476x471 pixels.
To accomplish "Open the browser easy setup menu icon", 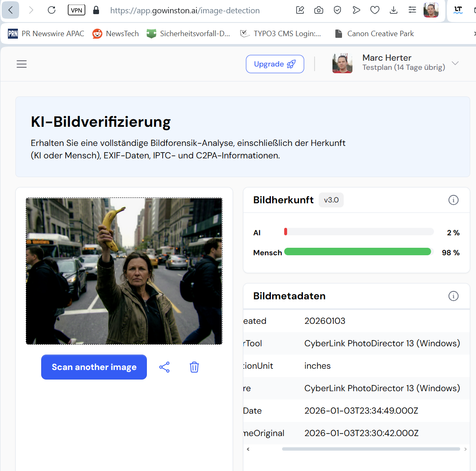I will pos(412,10).
